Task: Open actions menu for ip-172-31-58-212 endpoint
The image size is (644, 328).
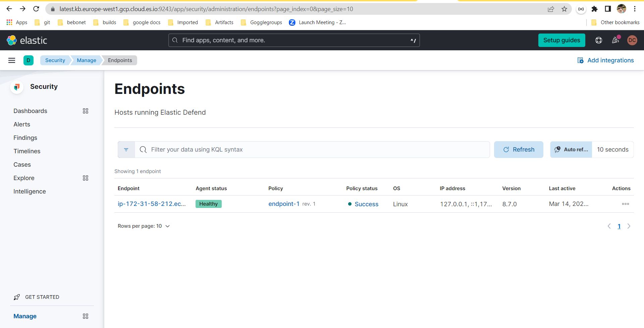Action: click(626, 204)
